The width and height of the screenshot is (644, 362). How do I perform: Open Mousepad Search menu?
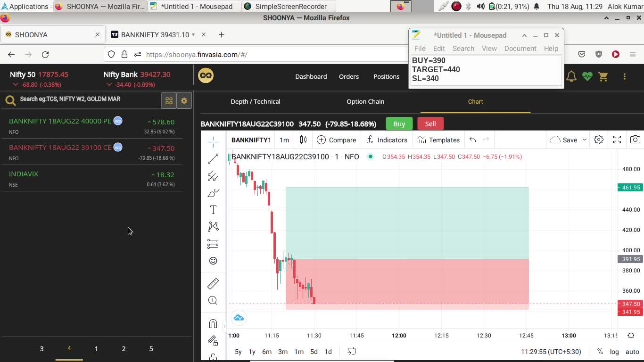click(463, 49)
